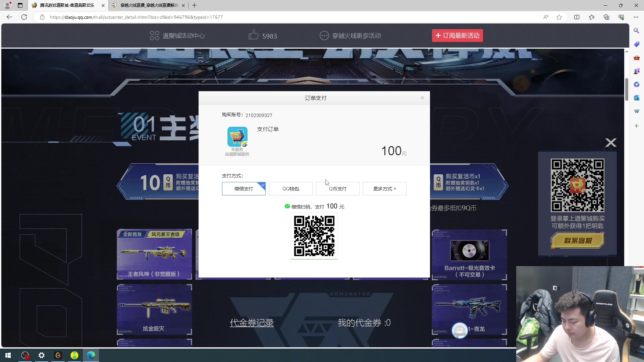Open the Drop paper-plane sidebar icon
This screenshot has height=362, width=644.
coord(636,111)
